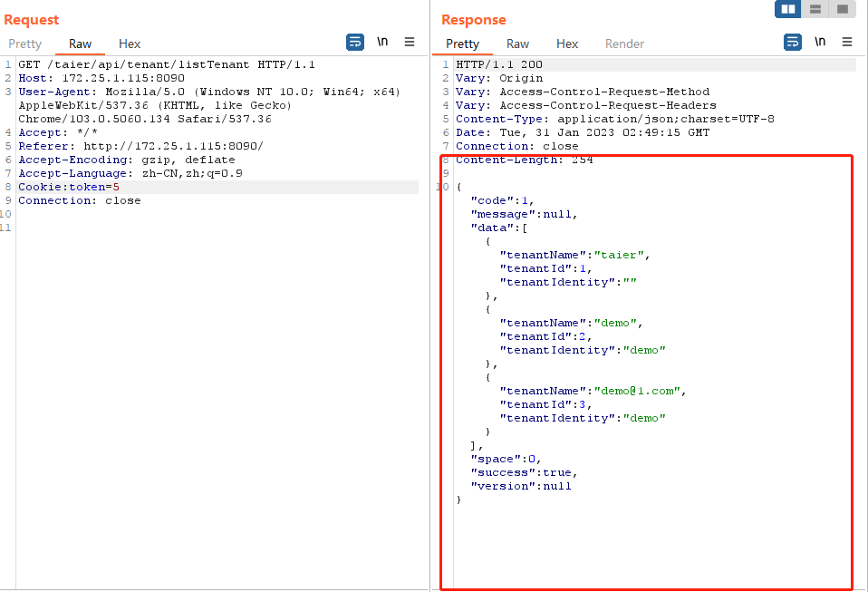Click the Host header line in request
Image resolution: width=868 pixels, height=592 pixels.
pos(101,78)
